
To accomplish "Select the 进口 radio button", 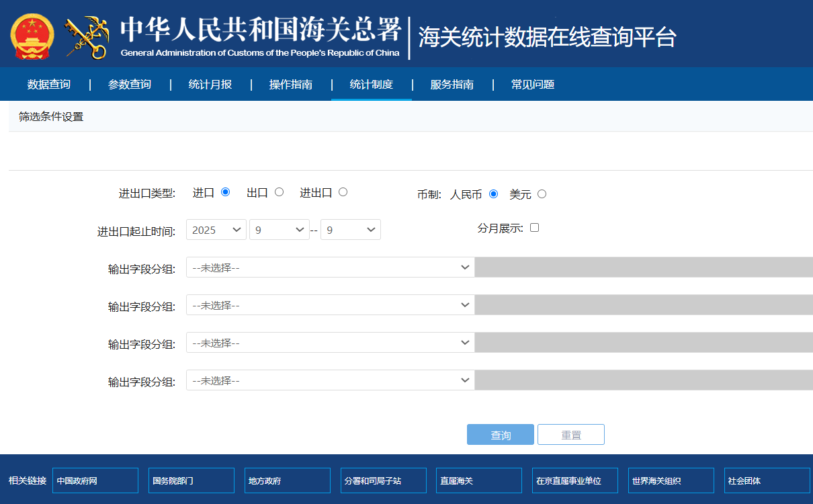I will click(225, 192).
